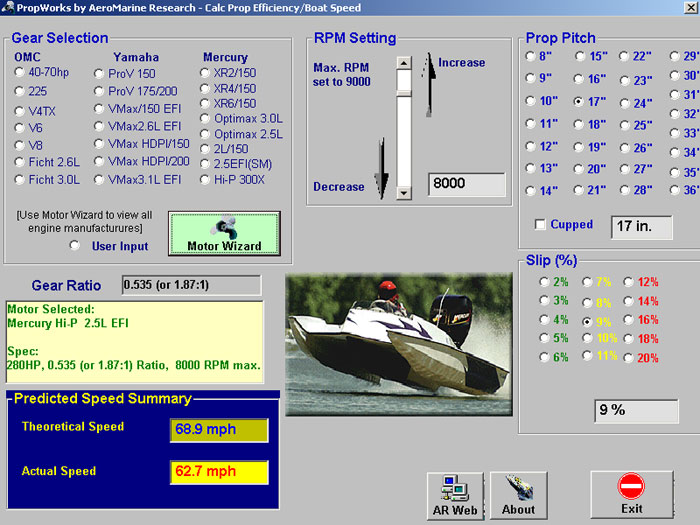Select OMC Ficht 3.0L motor
700x525 pixels.
click(19, 179)
